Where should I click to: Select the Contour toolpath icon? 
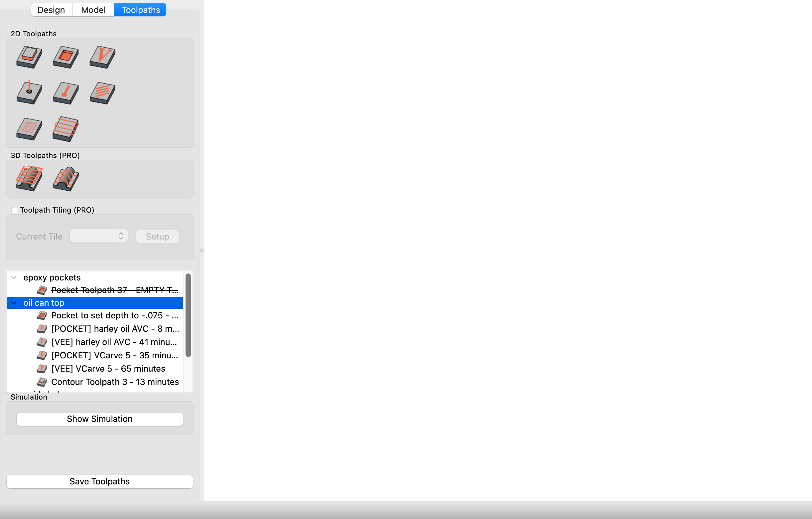click(x=29, y=57)
